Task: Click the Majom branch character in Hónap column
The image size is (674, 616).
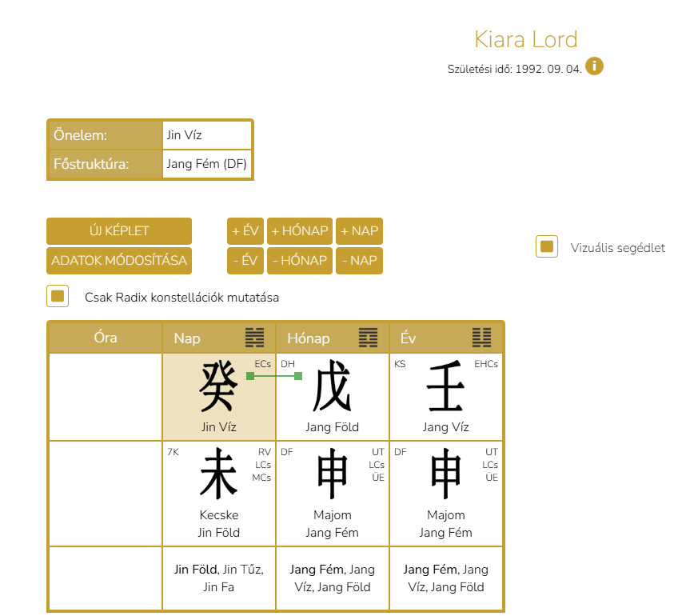Action: [x=332, y=474]
